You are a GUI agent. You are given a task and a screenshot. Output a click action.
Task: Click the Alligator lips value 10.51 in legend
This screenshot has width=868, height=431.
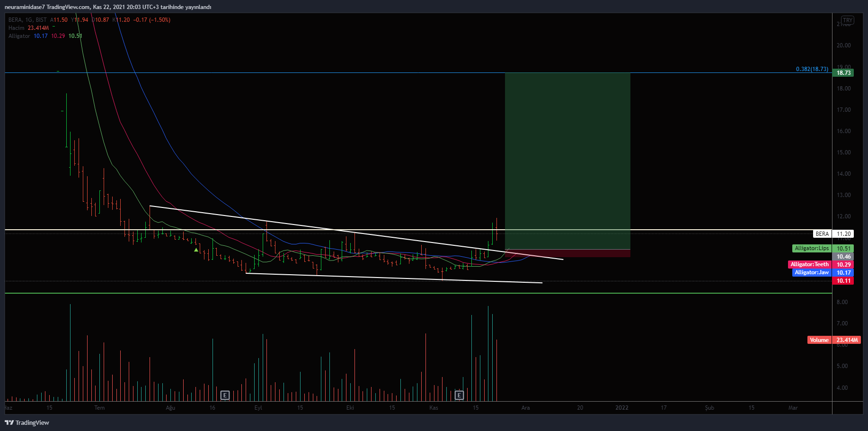pyautogui.click(x=75, y=36)
